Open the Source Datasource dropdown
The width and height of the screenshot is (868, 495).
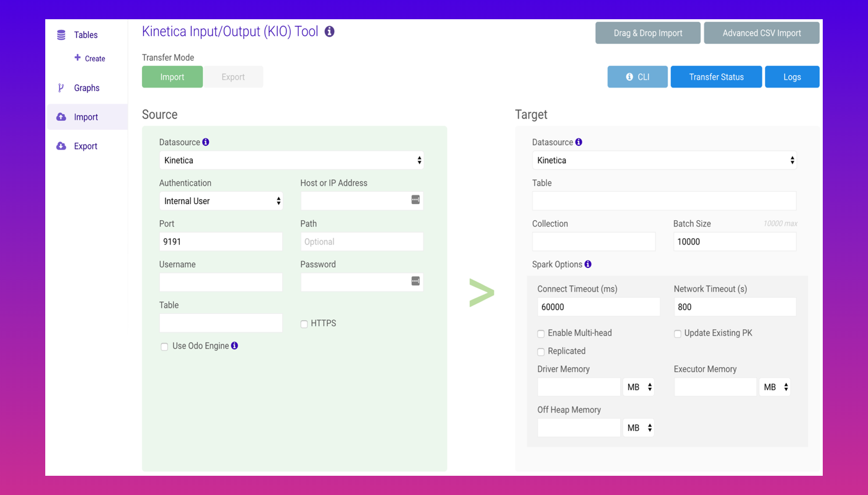tap(291, 160)
